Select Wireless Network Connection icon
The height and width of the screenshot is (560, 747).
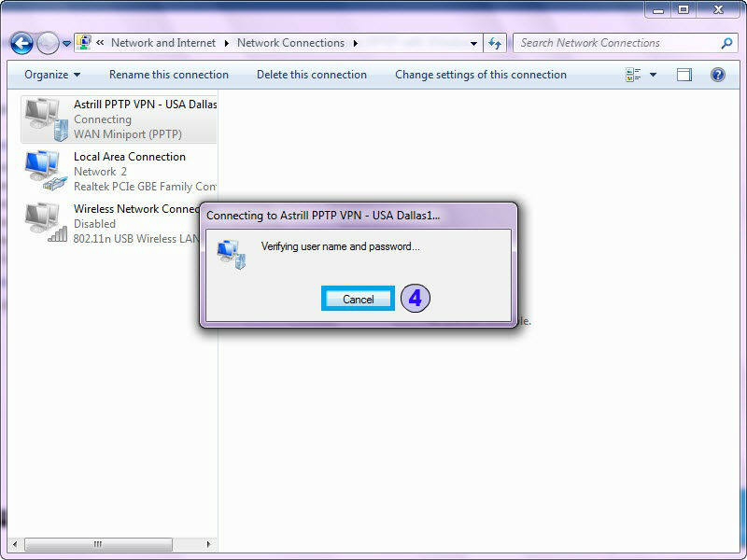coord(46,223)
